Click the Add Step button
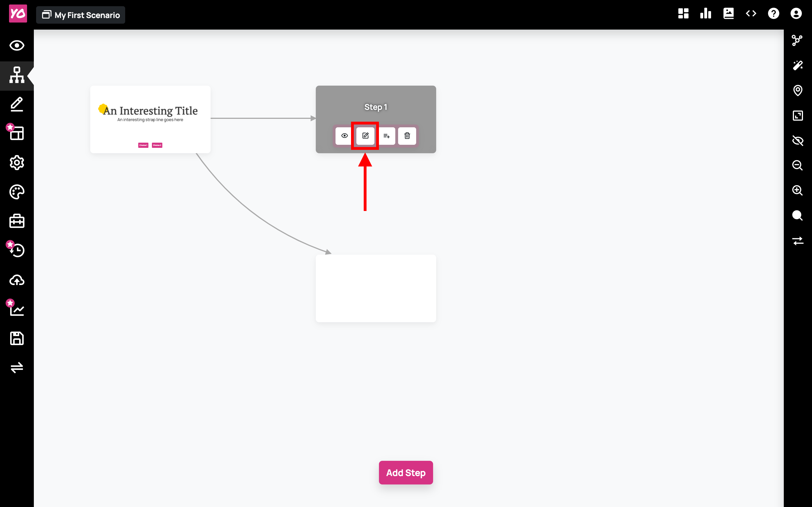The width and height of the screenshot is (812, 507). pos(406,472)
